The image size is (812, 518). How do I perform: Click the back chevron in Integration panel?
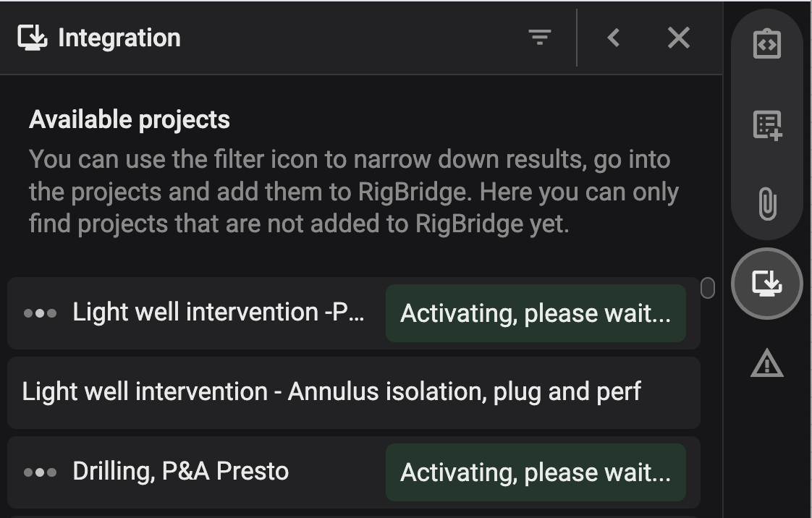[614, 38]
